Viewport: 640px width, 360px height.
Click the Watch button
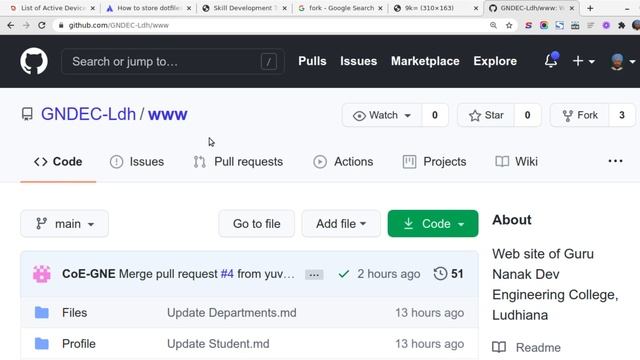coord(382,115)
